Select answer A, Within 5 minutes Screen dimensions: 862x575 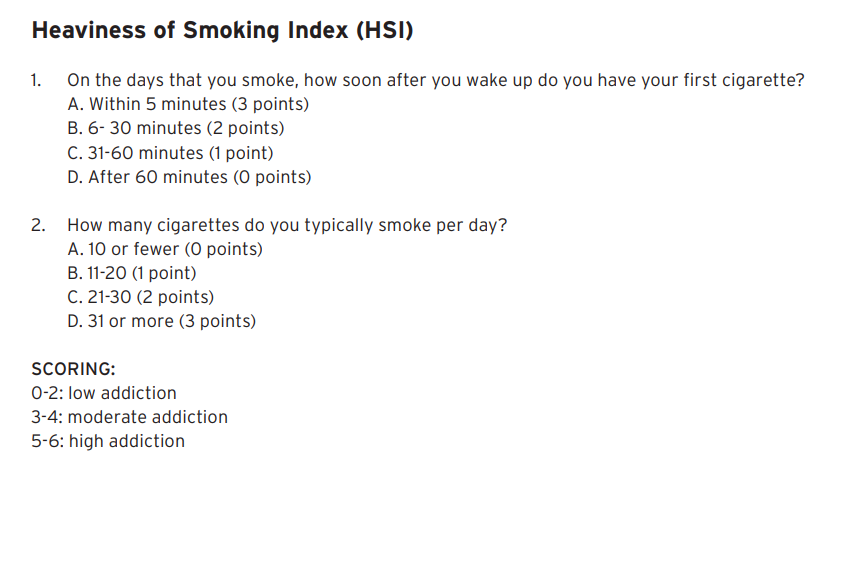188,104
